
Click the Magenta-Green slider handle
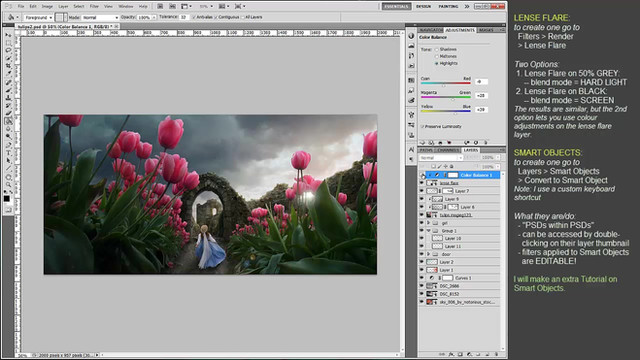pyautogui.click(x=453, y=99)
